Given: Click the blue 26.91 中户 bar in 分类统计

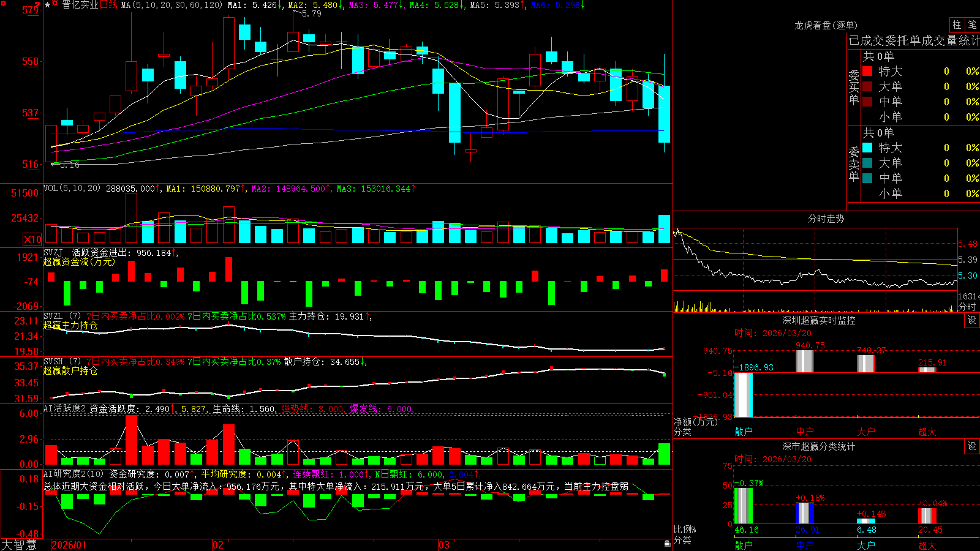Looking at the screenshot, I should (805, 513).
